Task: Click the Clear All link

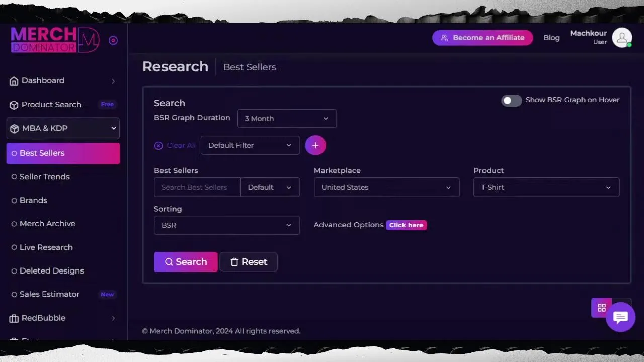Action: pyautogui.click(x=181, y=145)
